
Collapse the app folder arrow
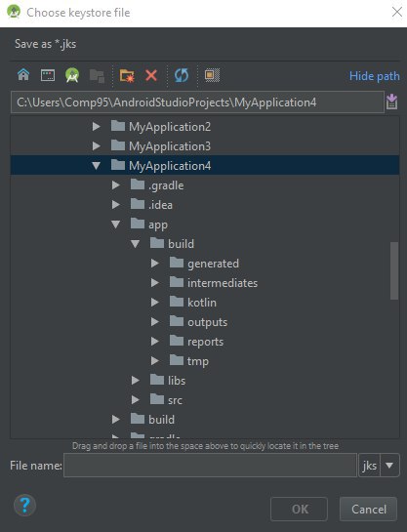(x=115, y=225)
